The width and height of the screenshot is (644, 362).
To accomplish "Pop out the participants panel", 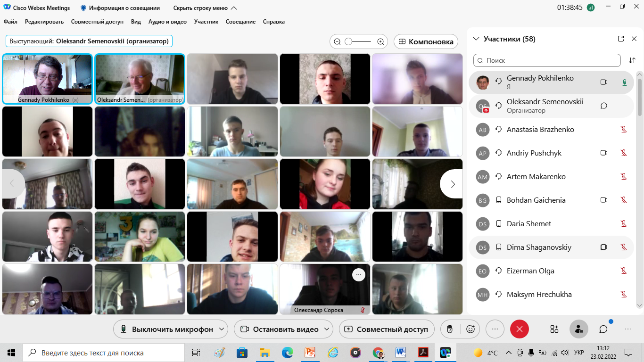I will click(x=621, y=39).
